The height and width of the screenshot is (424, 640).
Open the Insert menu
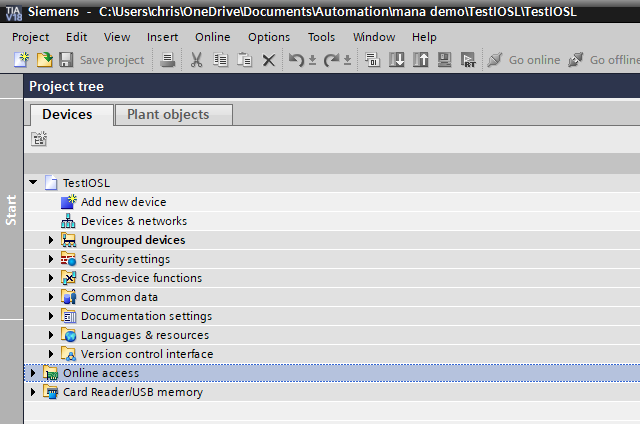click(162, 37)
